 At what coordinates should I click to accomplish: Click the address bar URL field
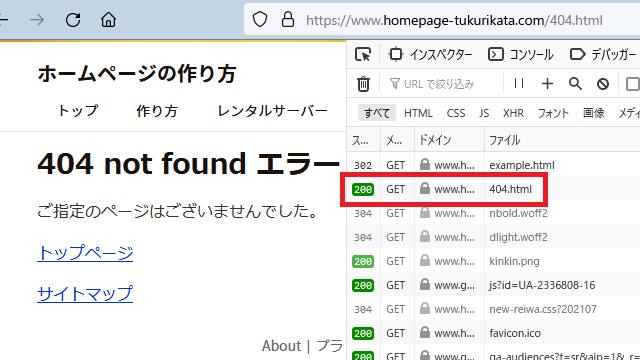point(454,20)
